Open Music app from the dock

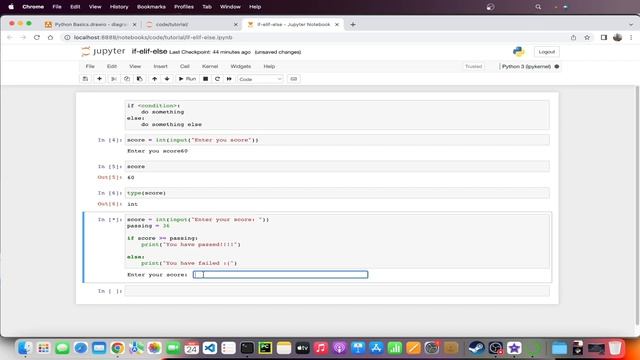pyautogui.click(x=321, y=348)
